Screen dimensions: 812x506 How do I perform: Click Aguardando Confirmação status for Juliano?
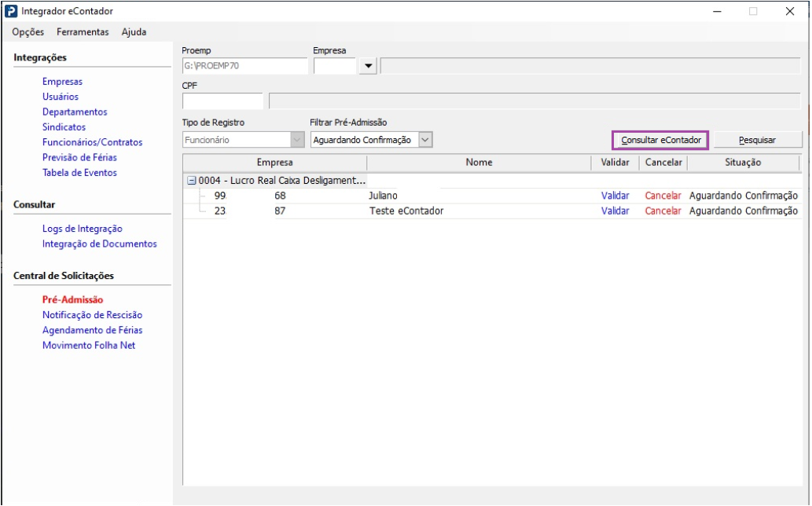pyautogui.click(x=744, y=196)
